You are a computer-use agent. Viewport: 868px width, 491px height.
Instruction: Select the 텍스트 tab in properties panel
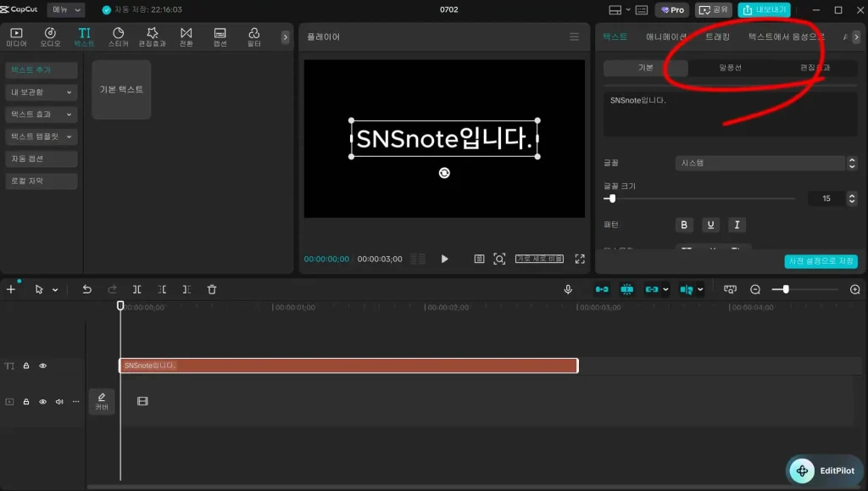(615, 36)
